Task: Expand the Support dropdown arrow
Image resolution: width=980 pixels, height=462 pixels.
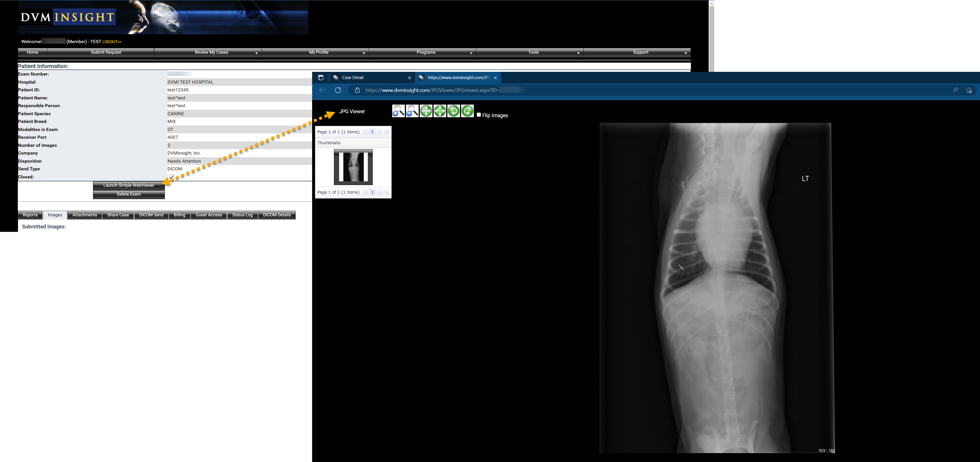Action: coord(686,53)
